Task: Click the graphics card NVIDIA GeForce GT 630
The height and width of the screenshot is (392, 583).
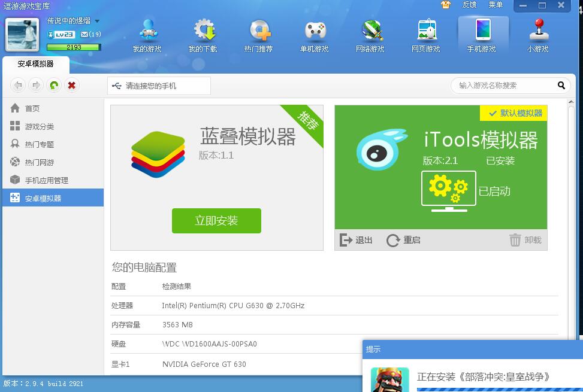Action: [204, 364]
